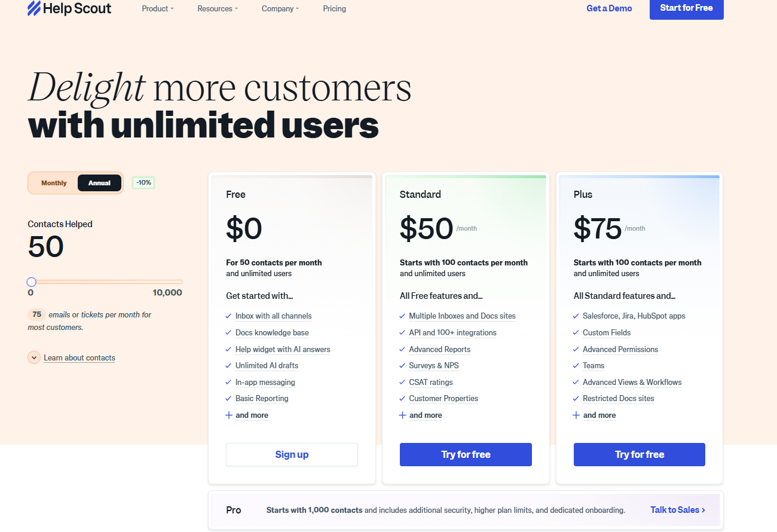The width and height of the screenshot is (777, 532).
Task: Click the plus icon in Plus plan
Action: (x=576, y=415)
